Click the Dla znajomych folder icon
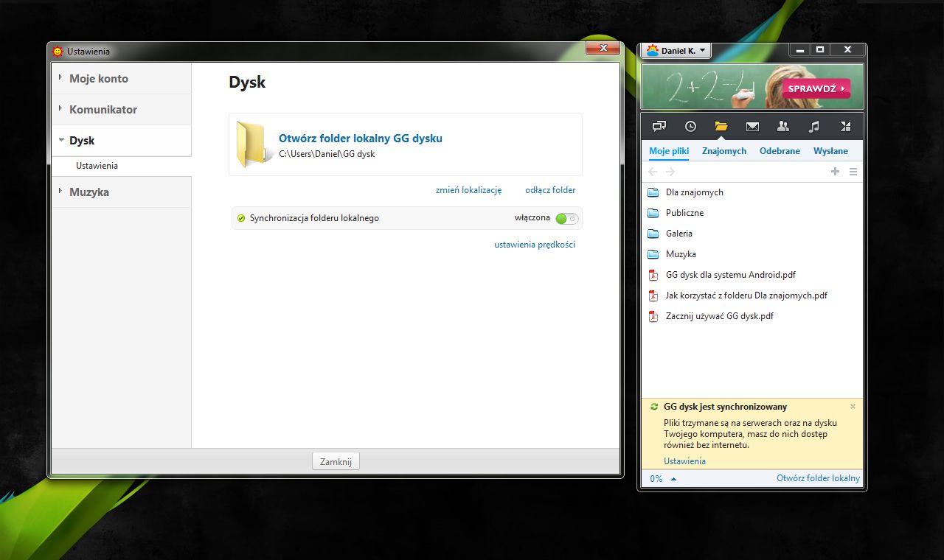 [x=653, y=192]
